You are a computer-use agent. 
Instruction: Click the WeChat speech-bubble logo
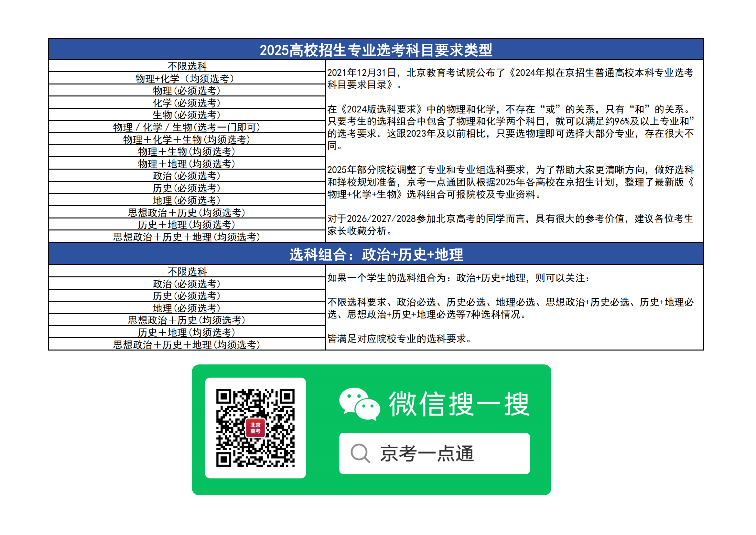point(360,404)
